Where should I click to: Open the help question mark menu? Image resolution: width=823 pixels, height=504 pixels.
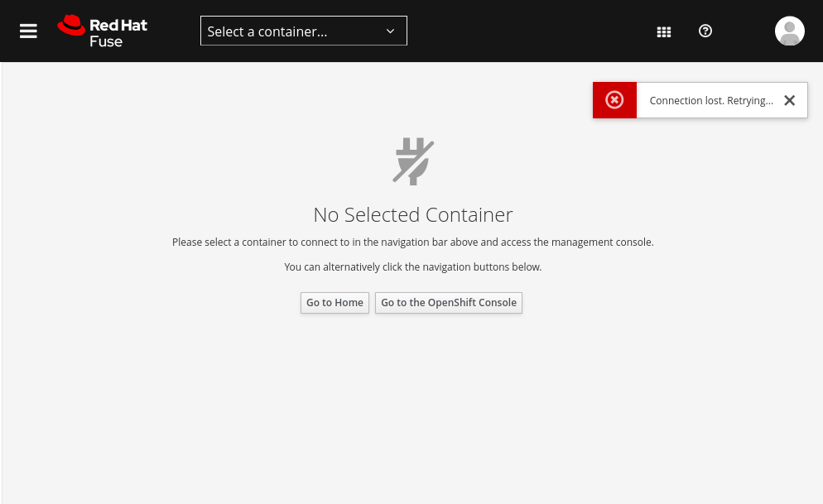(x=705, y=31)
